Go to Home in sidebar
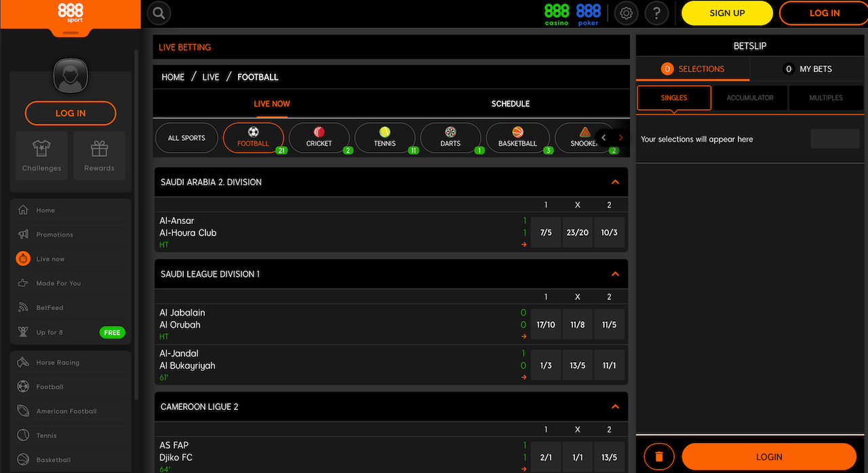This screenshot has height=473, width=868. pyautogui.click(x=71, y=210)
